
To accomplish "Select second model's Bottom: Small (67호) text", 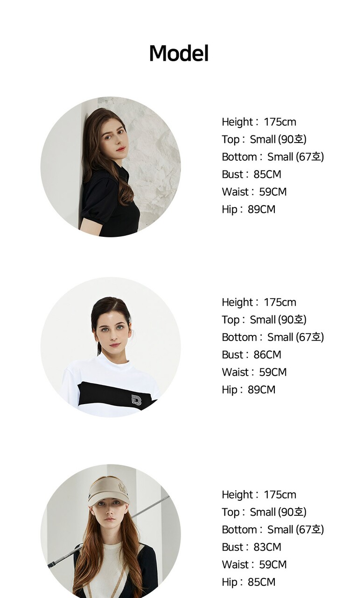I will click(x=273, y=337).
